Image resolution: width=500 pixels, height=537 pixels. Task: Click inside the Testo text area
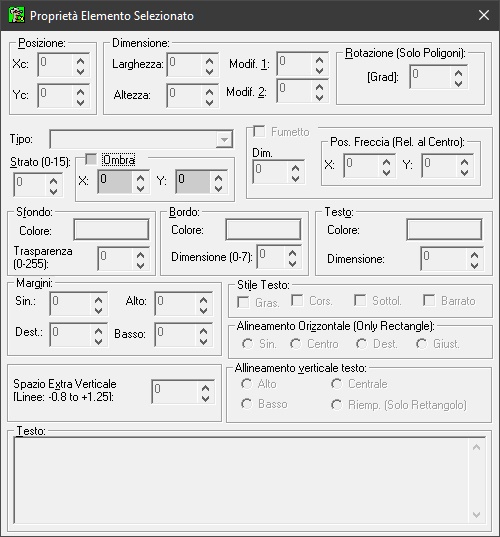coord(241,480)
